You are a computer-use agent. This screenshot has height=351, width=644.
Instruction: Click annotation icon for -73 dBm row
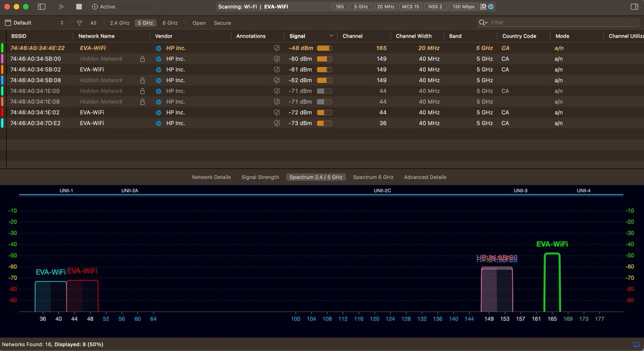coord(277,123)
